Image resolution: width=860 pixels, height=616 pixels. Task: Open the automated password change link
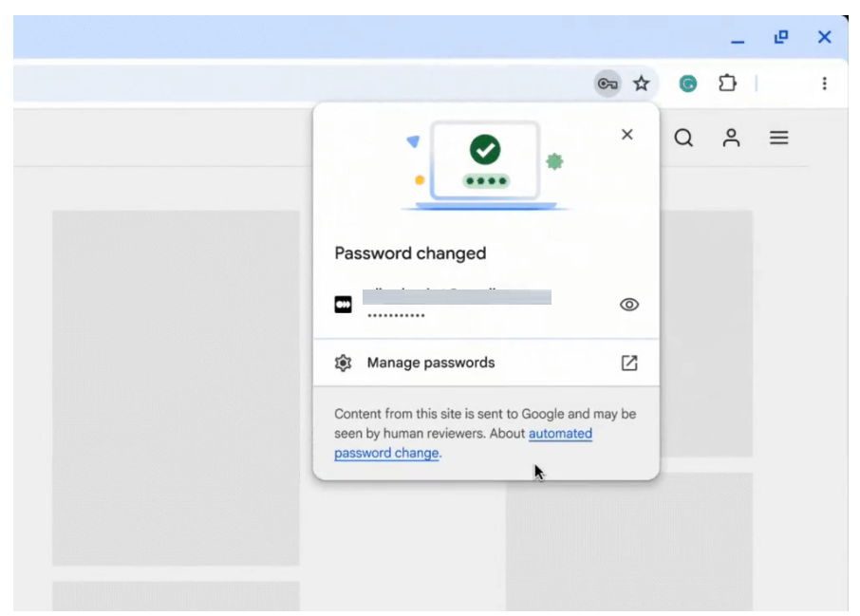(463, 443)
